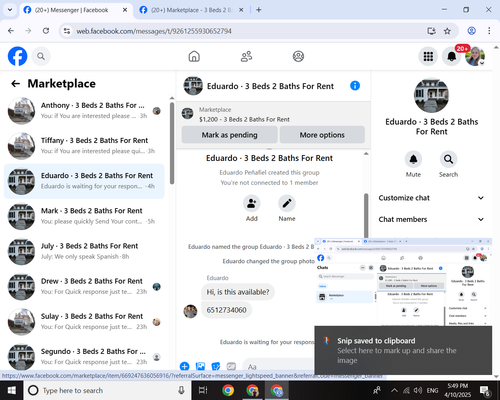This screenshot has width=500, height=400.
Task: Open Marketplace listing $1,200 - 3 Beds link
Action: (244, 119)
